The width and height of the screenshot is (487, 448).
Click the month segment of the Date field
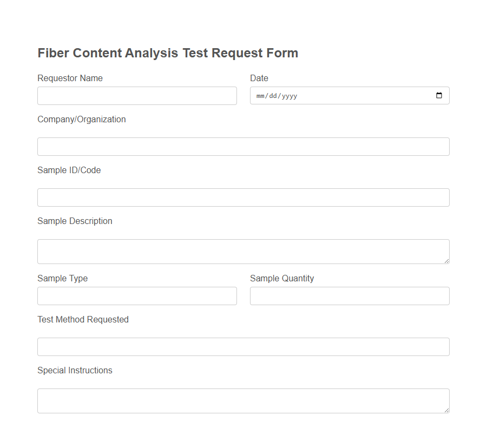pyautogui.click(x=260, y=95)
